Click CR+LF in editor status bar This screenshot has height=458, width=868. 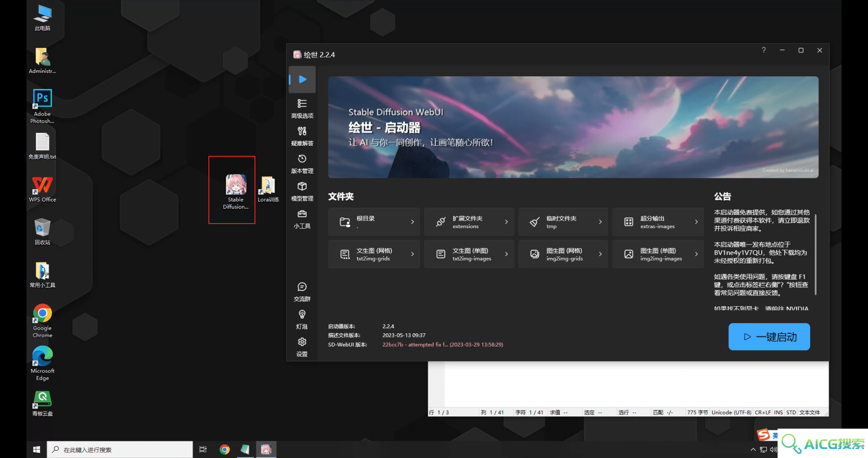coord(763,412)
